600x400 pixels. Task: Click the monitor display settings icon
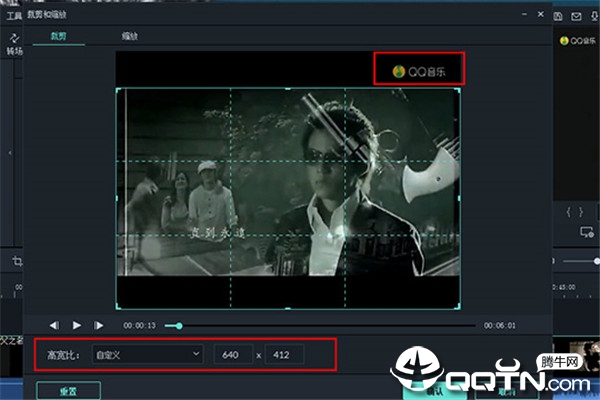point(587,232)
